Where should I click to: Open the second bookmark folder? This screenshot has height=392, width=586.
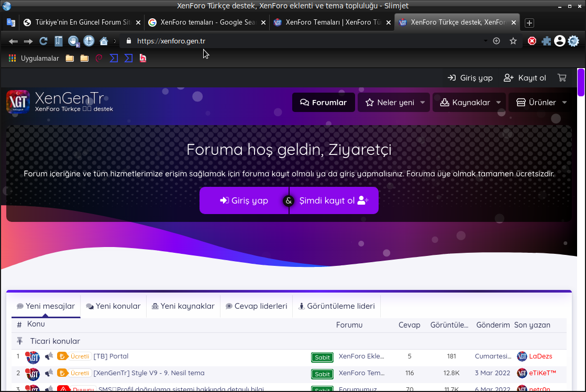[84, 58]
